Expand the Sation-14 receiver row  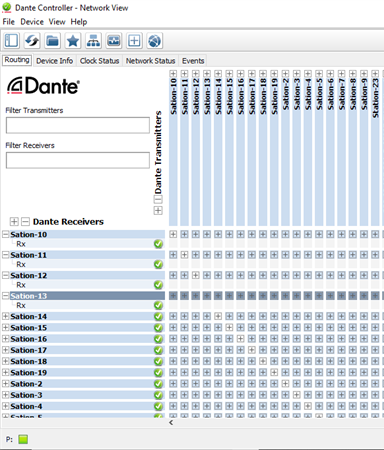click(5, 316)
